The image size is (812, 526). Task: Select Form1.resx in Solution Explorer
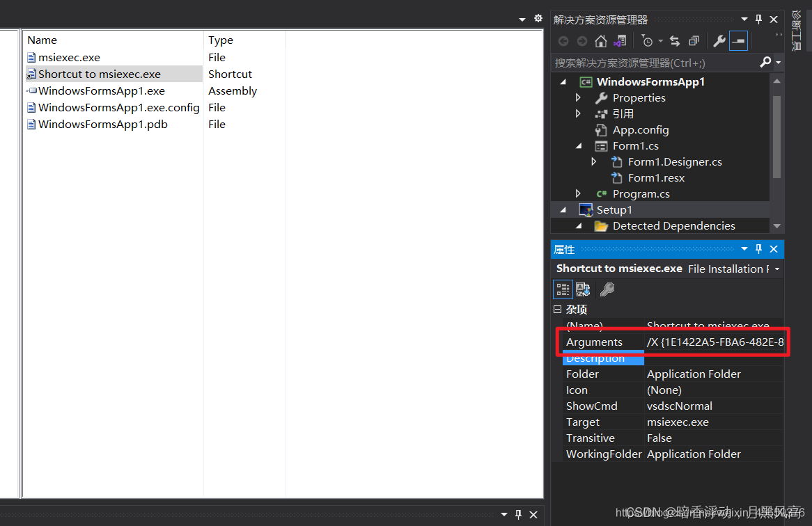[656, 178]
